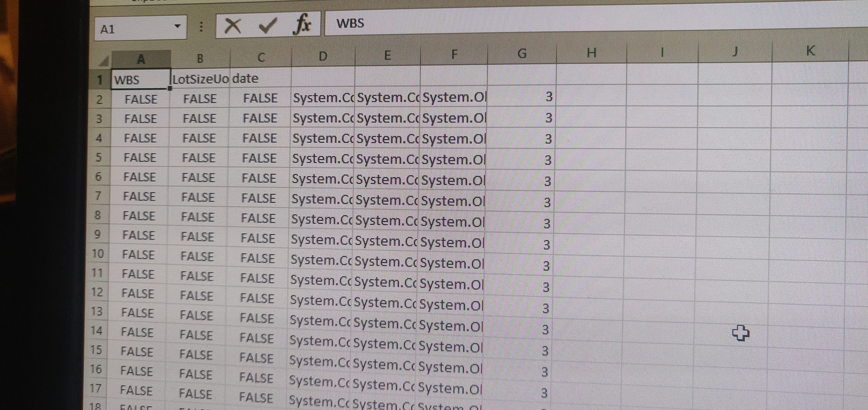This screenshot has width=868, height=410.
Task: Select row 17 header
Action: [95, 388]
